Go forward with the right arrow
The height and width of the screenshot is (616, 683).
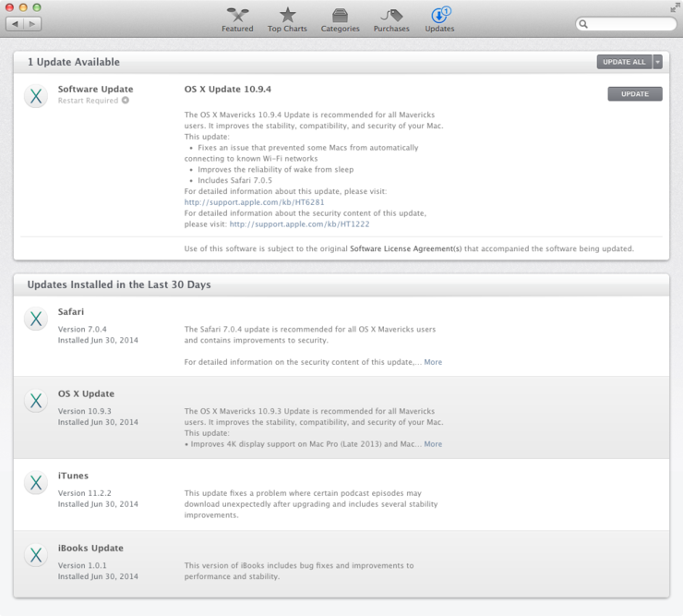(x=32, y=23)
